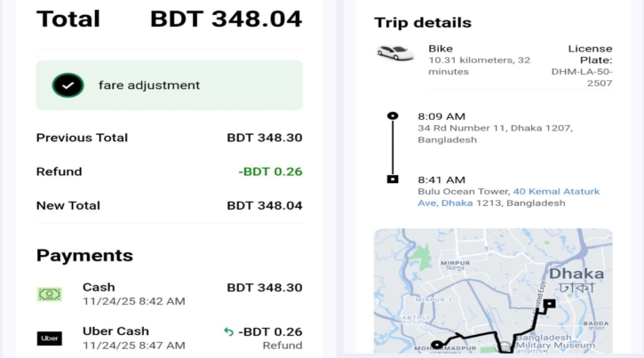Screen dimensions: 644x358
Task: Click the fare adjustment checkmark icon
Action: 68,85
